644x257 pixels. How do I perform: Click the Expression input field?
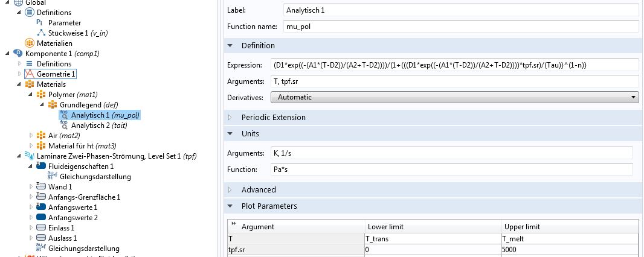[x=454, y=65]
